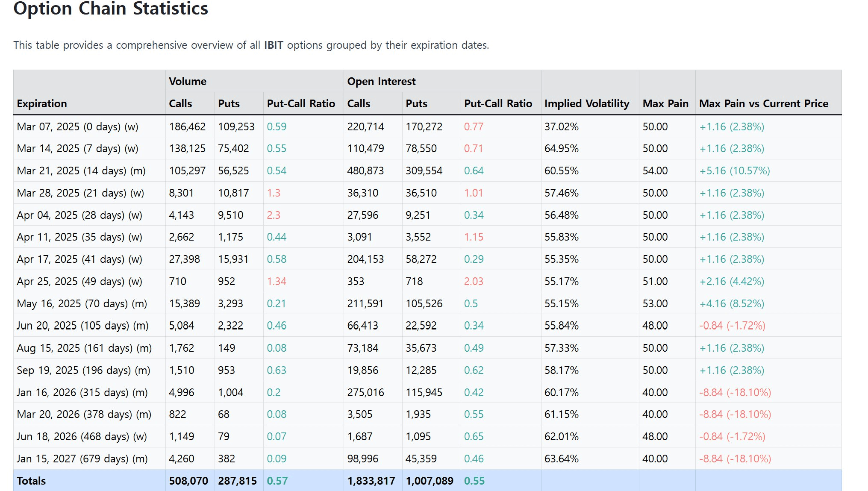
Task: Click calls volume value 186,462
Action: [x=187, y=126]
